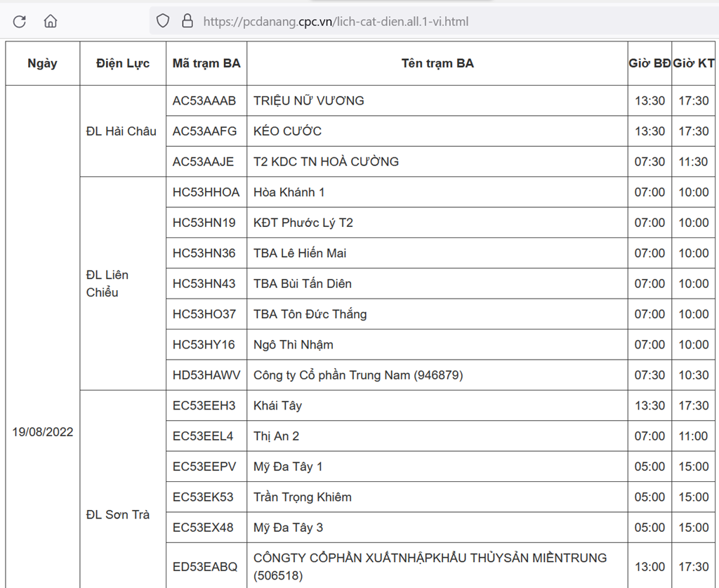The image size is (719, 588).
Task: Select station code AC53AAAB
Action: pos(204,100)
